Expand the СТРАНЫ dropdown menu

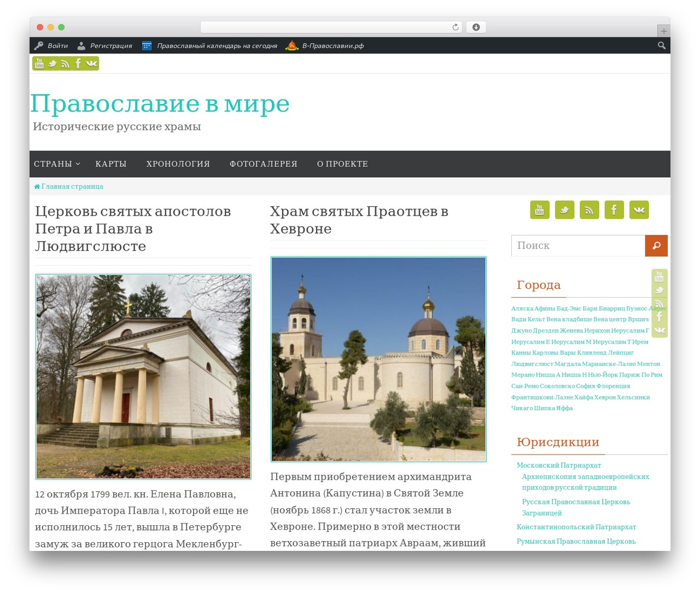(x=57, y=164)
